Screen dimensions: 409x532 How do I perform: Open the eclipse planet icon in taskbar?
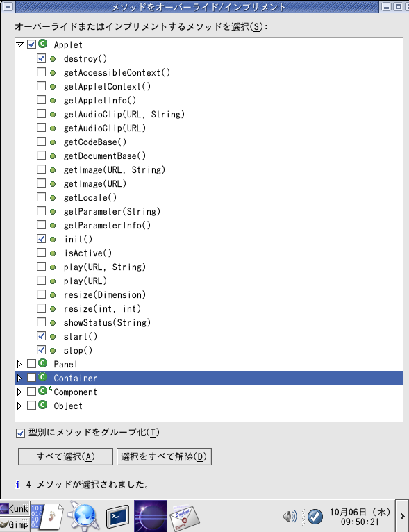(151, 516)
